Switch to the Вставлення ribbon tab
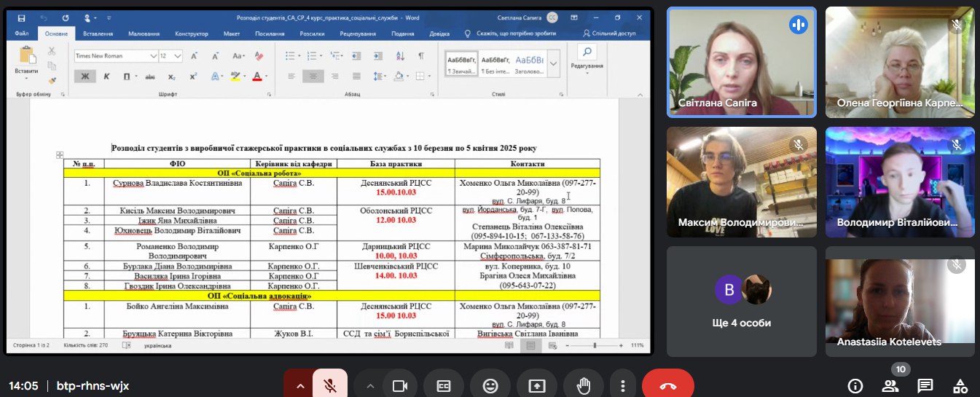 coord(98,34)
